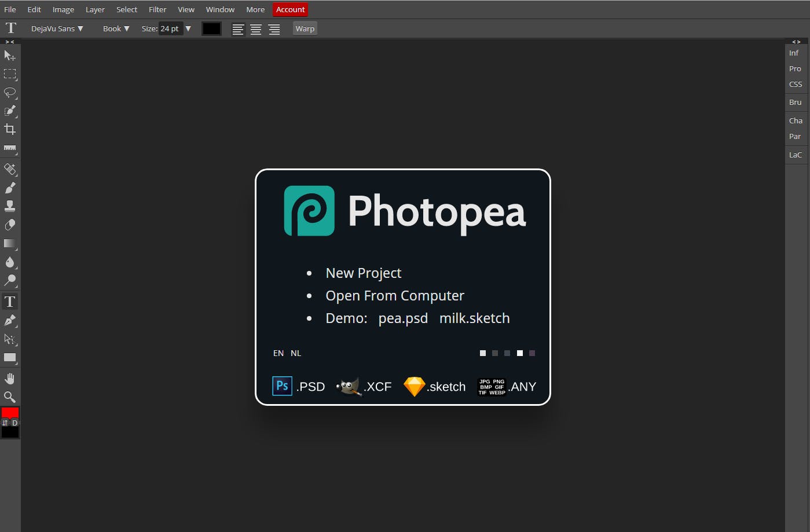Start a New Project

364,273
